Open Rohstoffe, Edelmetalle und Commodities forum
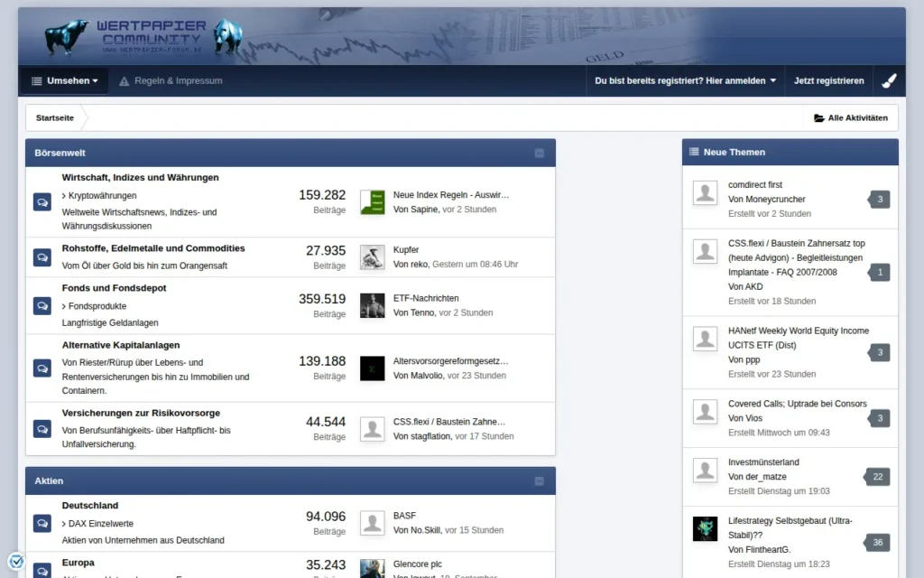Screen dimensions: 924x578 click(x=153, y=248)
